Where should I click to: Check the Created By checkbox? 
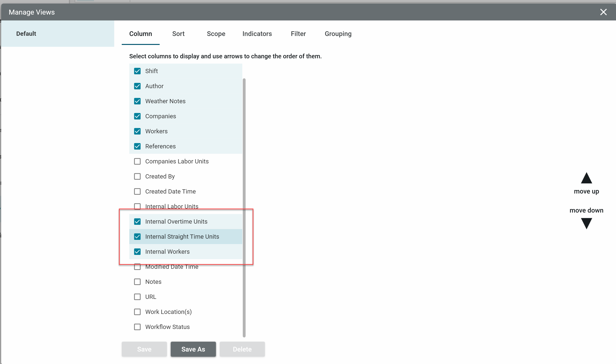coord(137,176)
